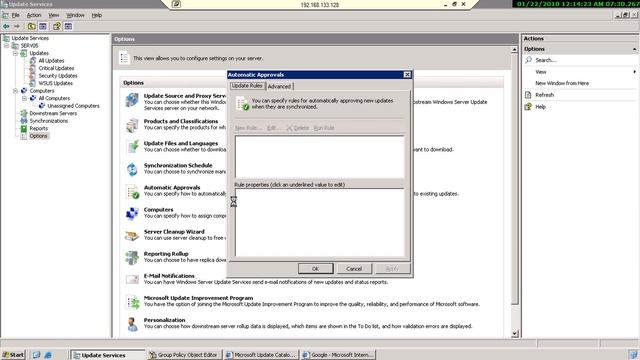Click the Up one level folder icon
This screenshot has height=360, width=640.
coord(31,27)
